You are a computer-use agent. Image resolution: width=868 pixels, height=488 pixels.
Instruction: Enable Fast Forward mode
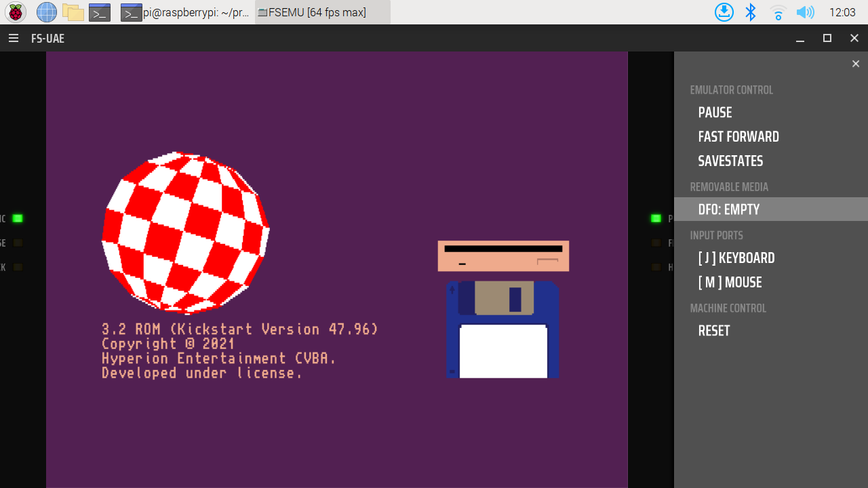738,137
